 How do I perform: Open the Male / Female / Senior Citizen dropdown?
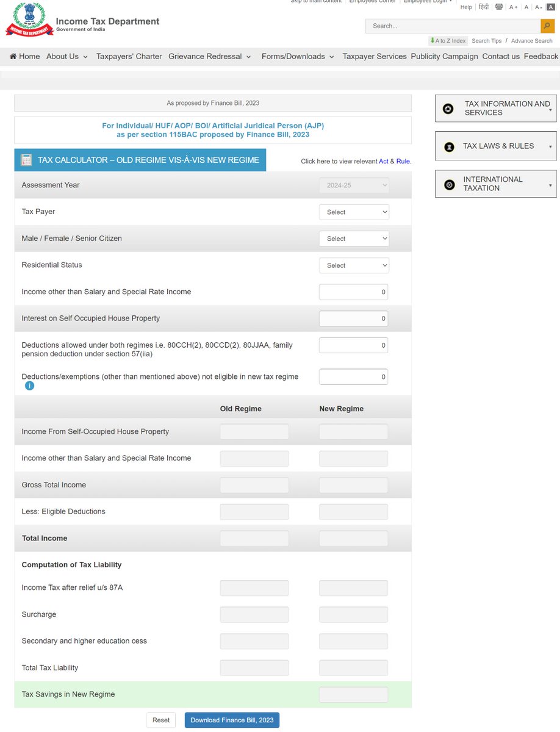354,239
